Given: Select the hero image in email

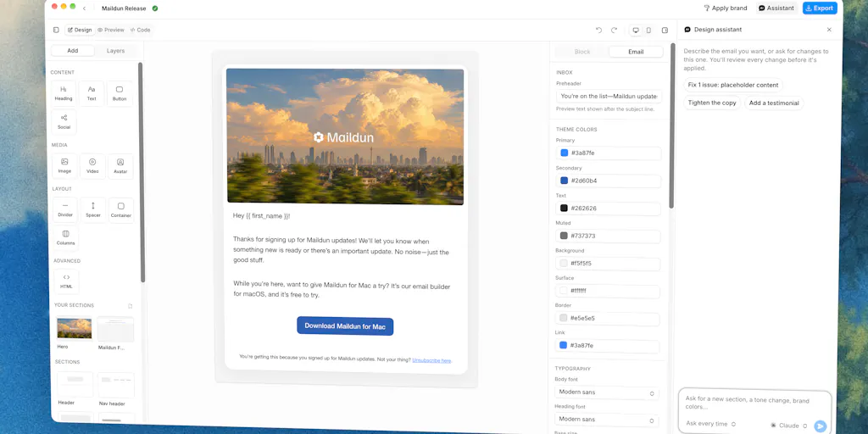Looking at the screenshot, I should tap(345, 136).
